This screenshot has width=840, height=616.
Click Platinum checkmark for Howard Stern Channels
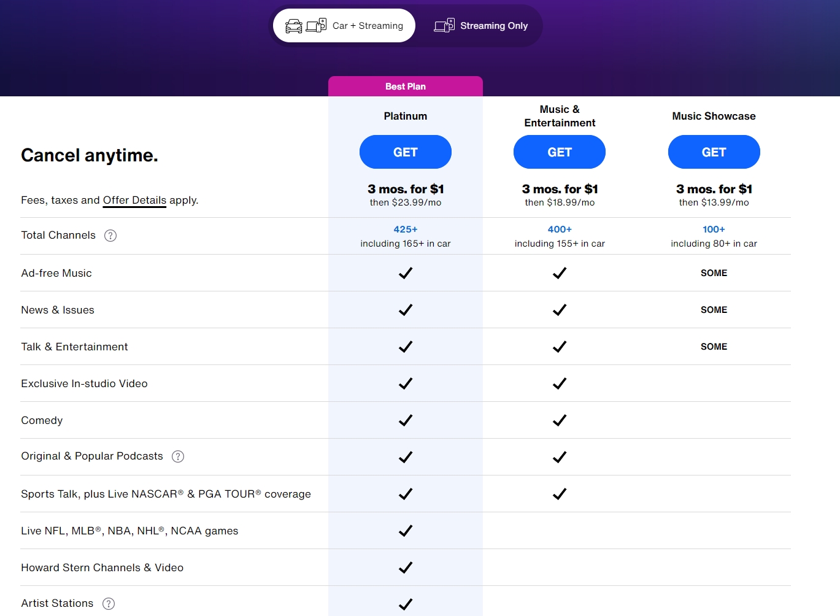tap(406, 568)
